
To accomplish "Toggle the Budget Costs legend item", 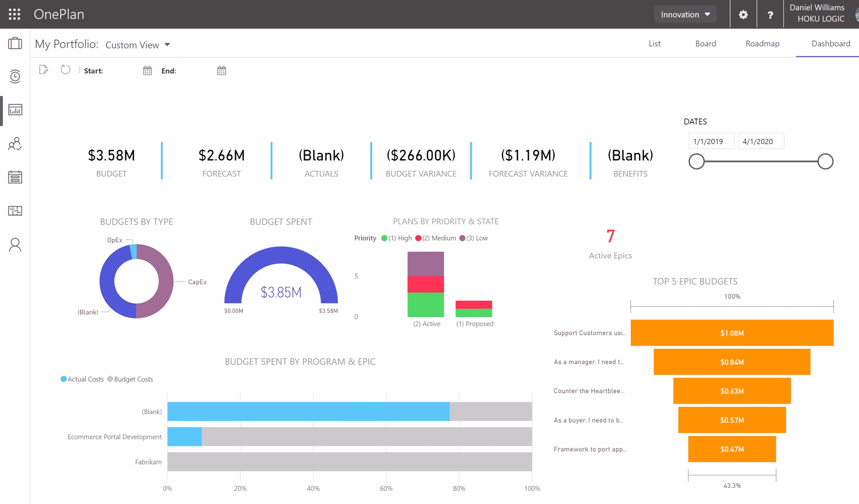I will (130, 379).
